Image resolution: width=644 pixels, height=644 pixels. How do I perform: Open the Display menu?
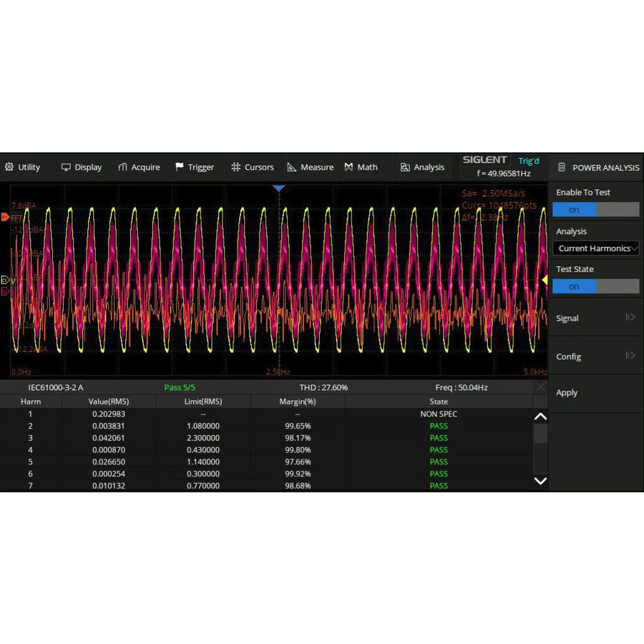point(82,167)
